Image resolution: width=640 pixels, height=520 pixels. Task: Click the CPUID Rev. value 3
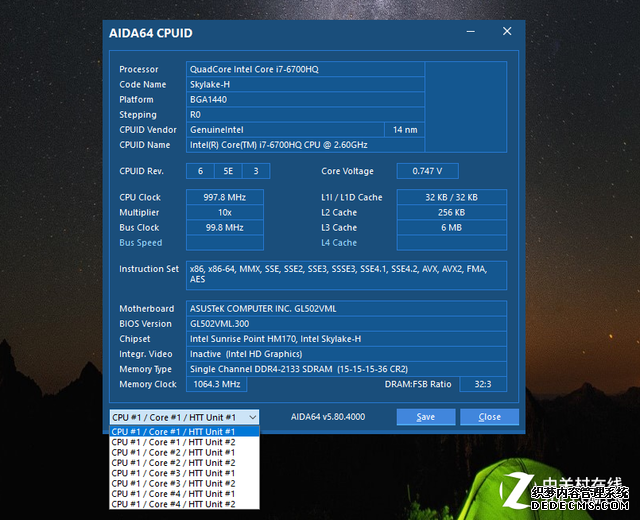tap(256, 171)
